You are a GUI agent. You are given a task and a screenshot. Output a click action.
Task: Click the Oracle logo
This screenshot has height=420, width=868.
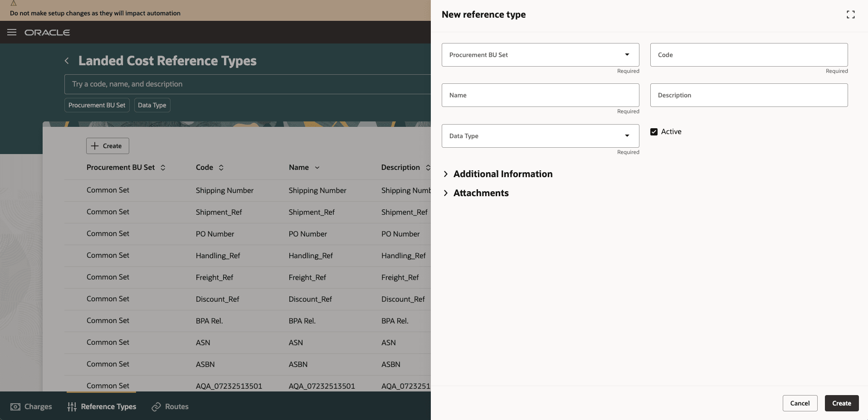click(47, 33)
